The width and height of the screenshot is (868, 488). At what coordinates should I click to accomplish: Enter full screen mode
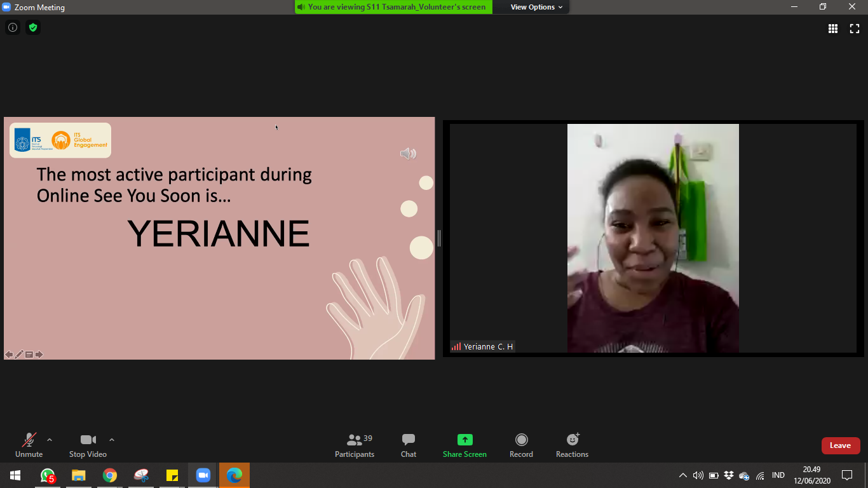pos(855,29)
